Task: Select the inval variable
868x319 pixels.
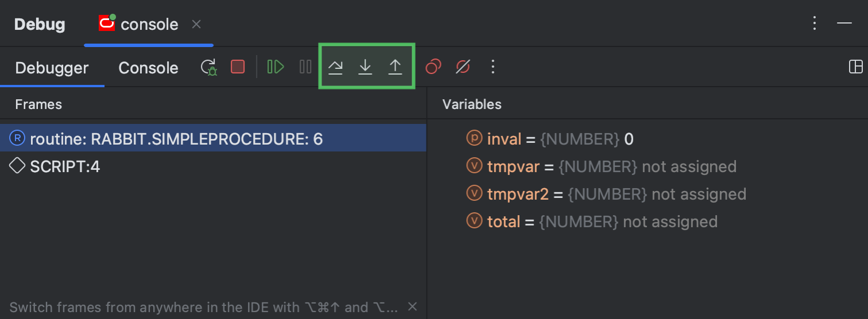Action: point(504,139)
